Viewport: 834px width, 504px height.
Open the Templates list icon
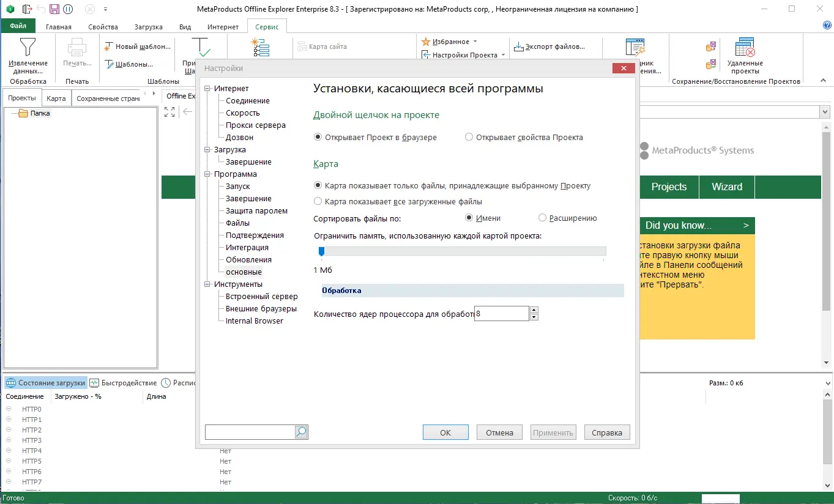tap(109, 64)
